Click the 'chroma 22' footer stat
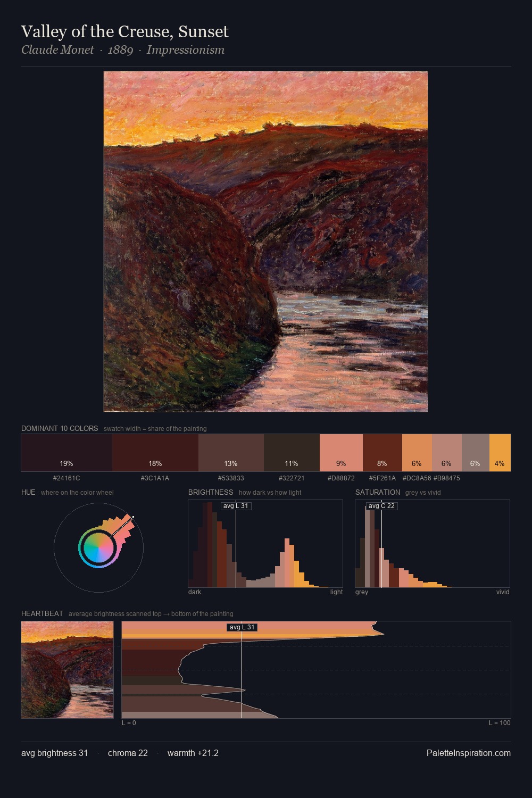Image resolution: width=532 pixels, height=798 pixels. (x=128, y=753)
